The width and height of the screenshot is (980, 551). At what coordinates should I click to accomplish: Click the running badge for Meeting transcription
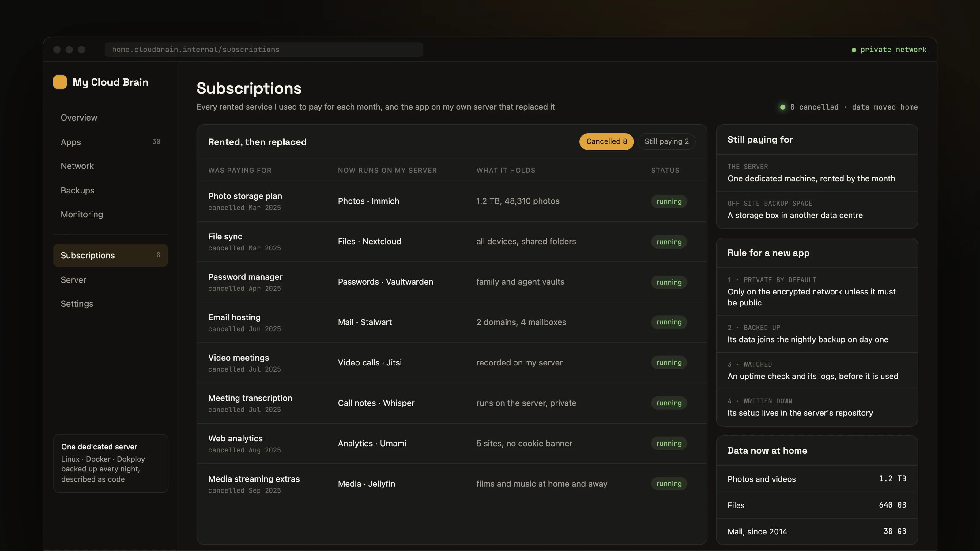coord(669,403)
